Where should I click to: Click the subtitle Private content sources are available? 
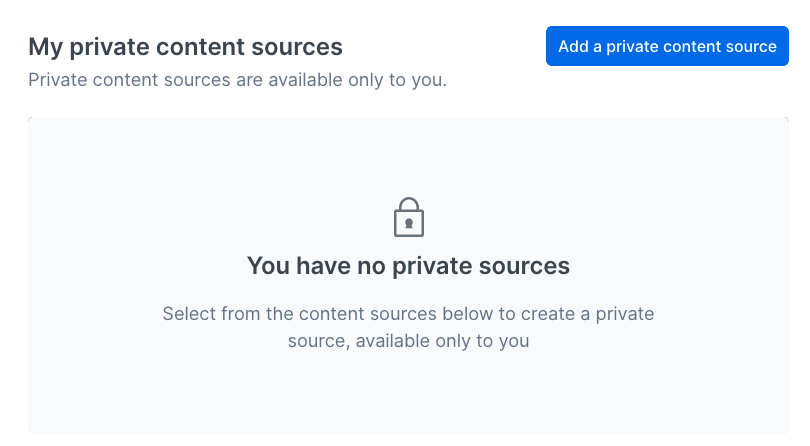click(x=237, y=79)
